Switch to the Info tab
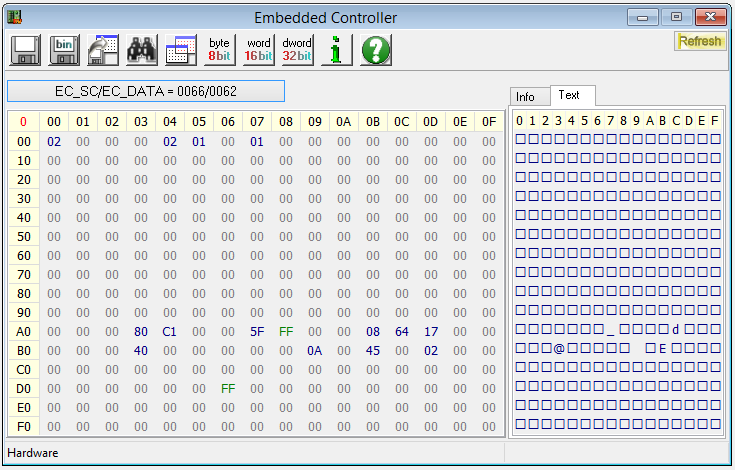The image size is (735, 470). click(x=526, y=97)
